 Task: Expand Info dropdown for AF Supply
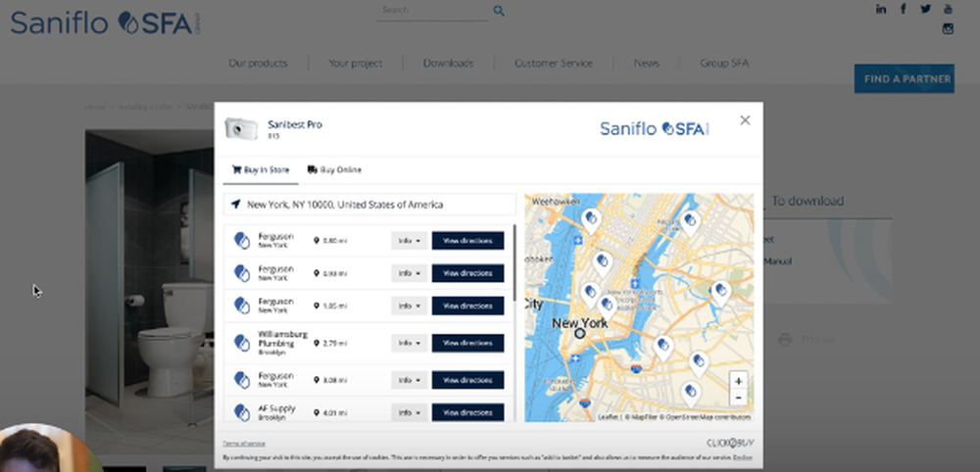click(410, 412)
